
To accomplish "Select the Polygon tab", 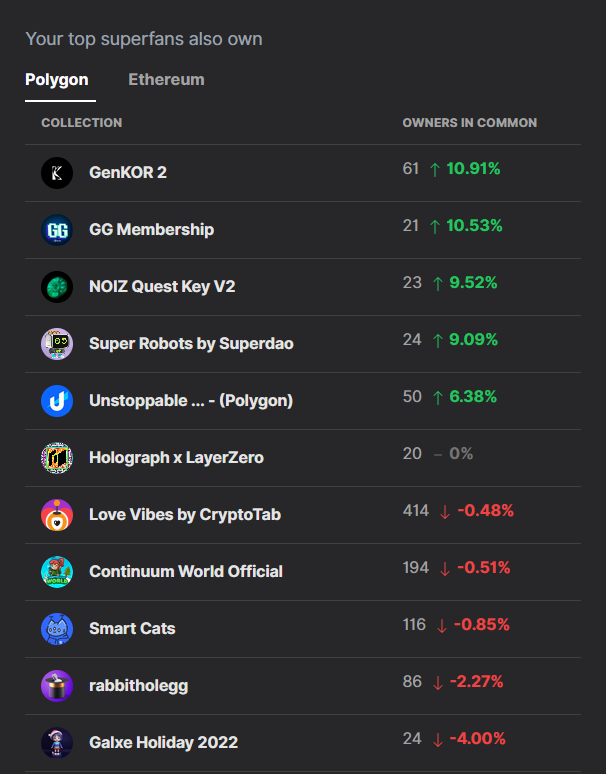I will tap(57, 80).
